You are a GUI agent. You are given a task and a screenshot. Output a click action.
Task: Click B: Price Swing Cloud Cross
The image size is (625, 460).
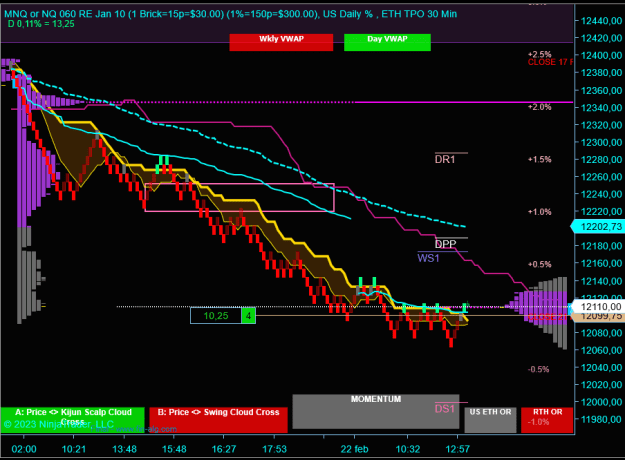(218, 420)
